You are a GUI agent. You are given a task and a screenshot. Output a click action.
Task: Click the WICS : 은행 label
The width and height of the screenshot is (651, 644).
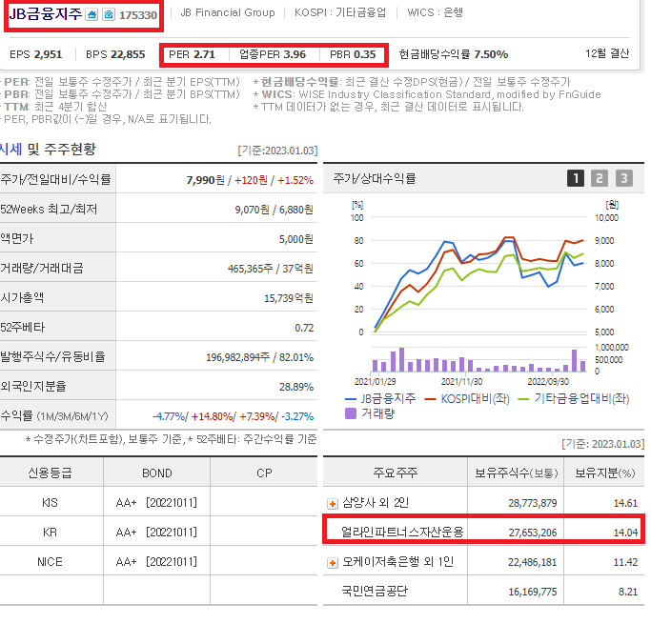(x=435, y=12)
